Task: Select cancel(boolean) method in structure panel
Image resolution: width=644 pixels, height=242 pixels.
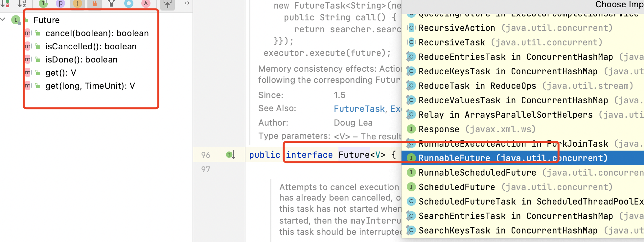Action: [x=97, y=33]
